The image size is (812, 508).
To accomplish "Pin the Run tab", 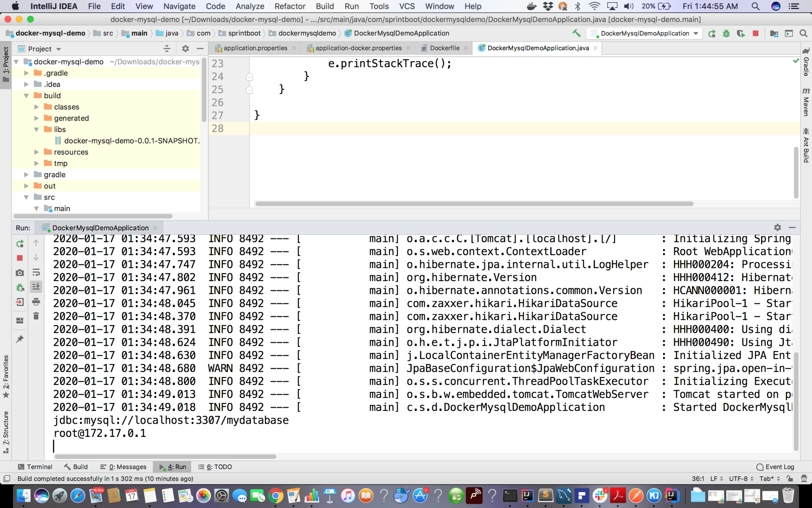I will (20, 339).
